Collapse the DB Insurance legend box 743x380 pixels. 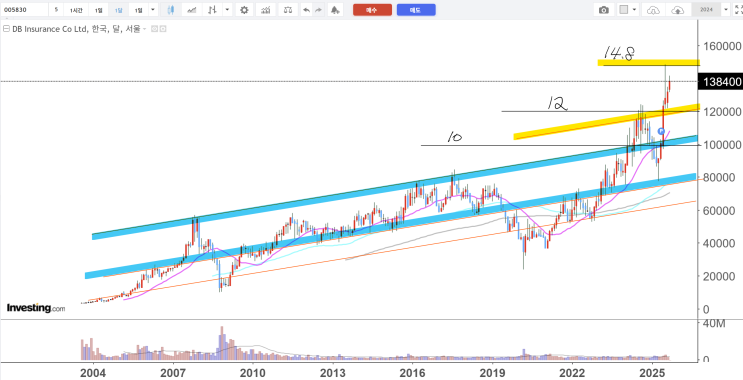(6, 29)
